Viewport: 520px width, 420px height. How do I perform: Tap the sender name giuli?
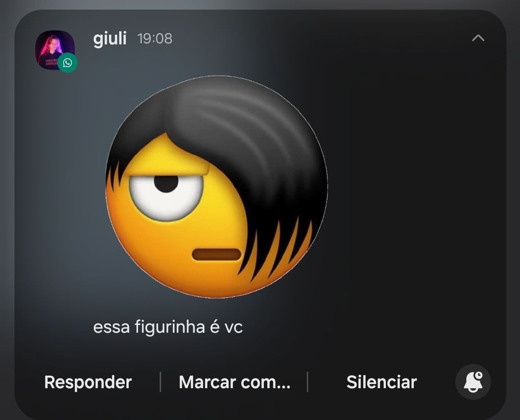pyautogui.click(x=110, y=39)
